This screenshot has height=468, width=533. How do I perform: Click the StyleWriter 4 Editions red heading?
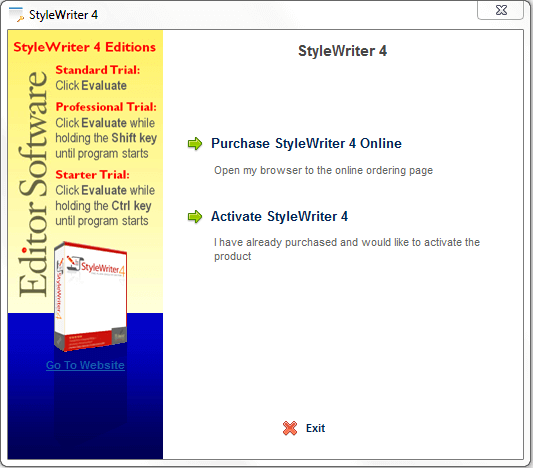coord(85,47)
